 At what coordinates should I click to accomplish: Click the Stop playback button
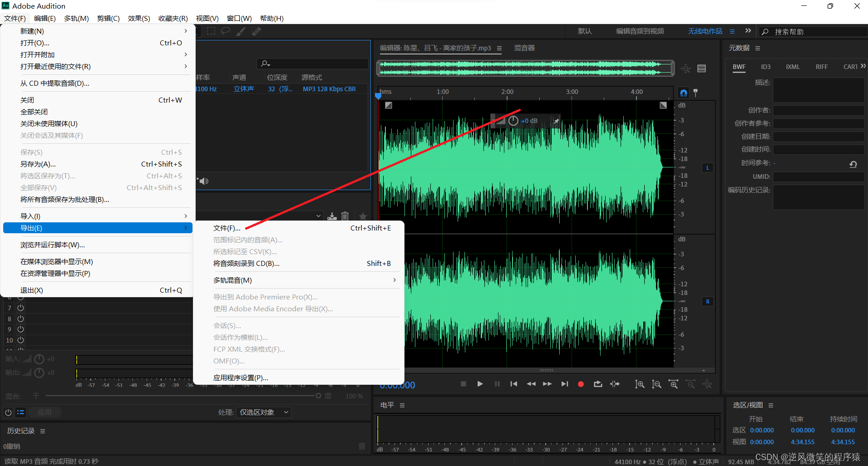pyautogui.click(x=463, y=384)
